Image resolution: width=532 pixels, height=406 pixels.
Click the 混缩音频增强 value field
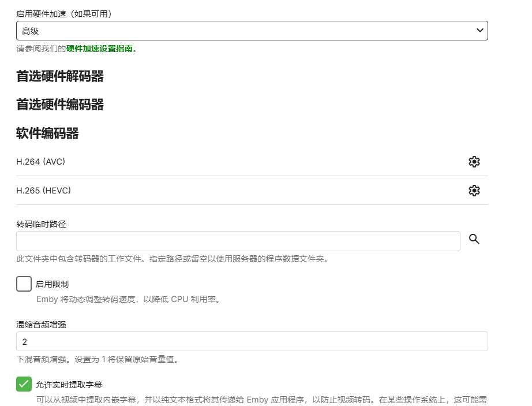click(252, 341)
